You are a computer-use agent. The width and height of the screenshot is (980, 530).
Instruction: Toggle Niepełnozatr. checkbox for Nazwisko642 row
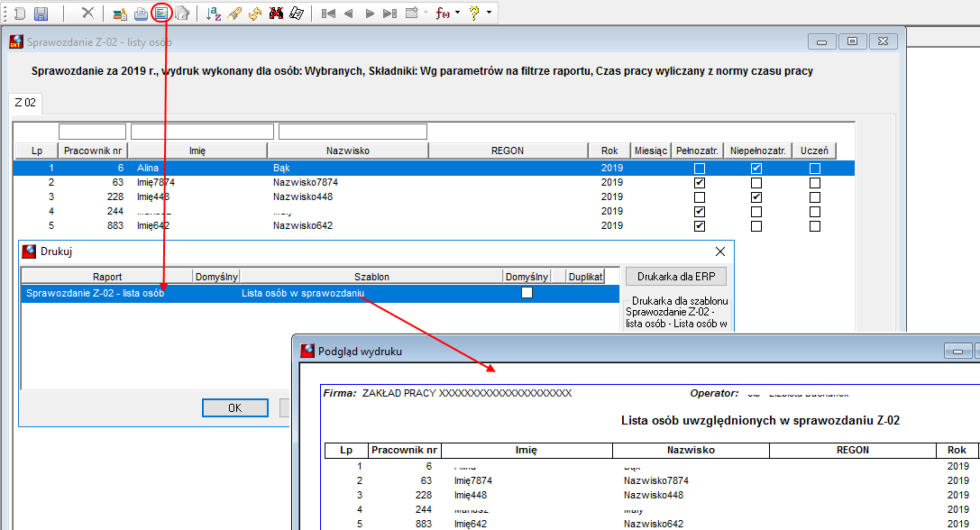[x=756, y=226]
